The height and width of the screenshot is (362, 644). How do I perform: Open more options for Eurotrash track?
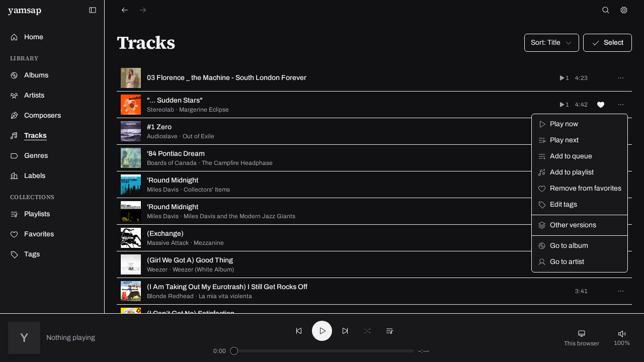tap(621, 291)
